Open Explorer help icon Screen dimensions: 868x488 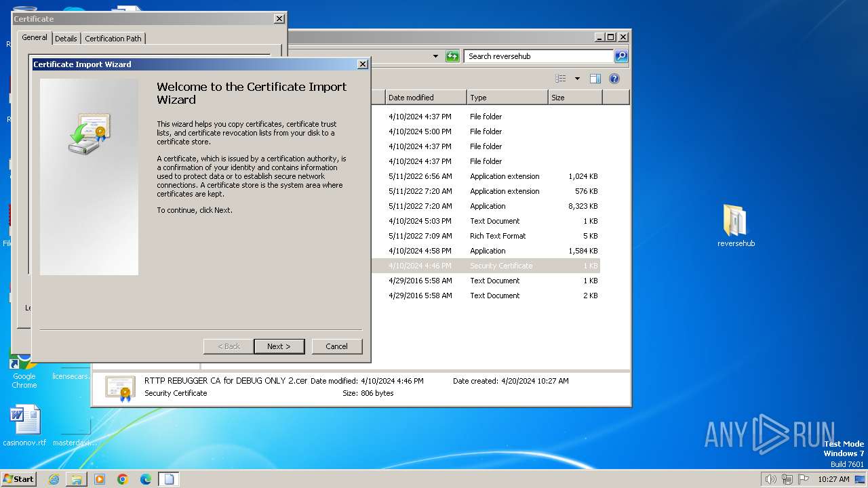point(614,79)
